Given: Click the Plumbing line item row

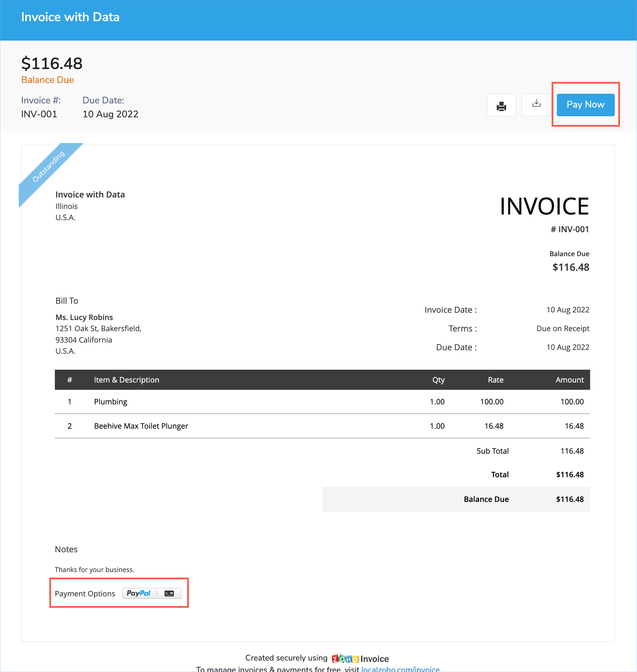Looking at the screenshot, I should pos(110,402).
